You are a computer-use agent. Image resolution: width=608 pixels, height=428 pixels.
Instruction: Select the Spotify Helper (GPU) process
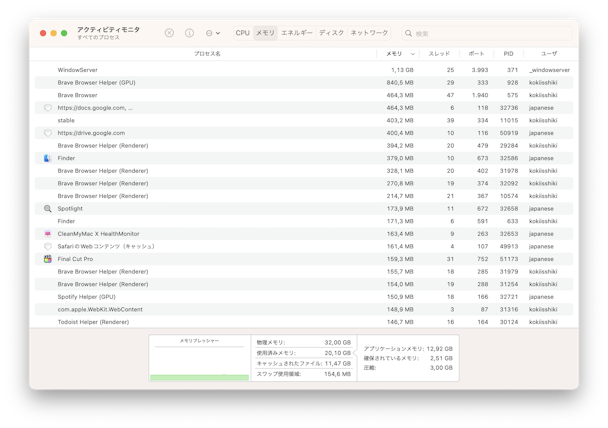click(x=304, y=297)
